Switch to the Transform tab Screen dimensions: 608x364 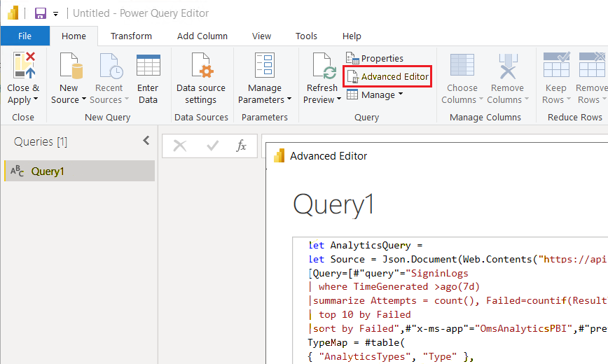(131, 36)
